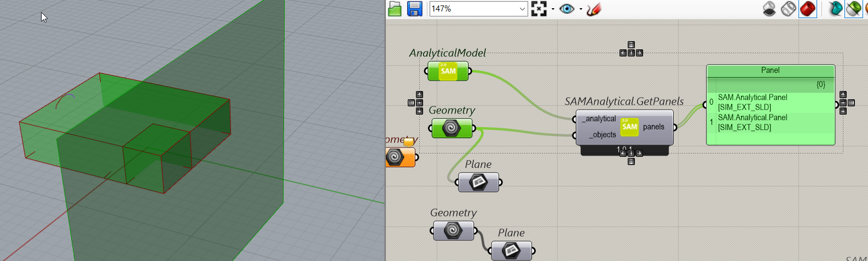Image resolution: width=868 pixels, height=261 pixels.
Task: Click the panels output on GetPanels
Action: click(653, 127)
